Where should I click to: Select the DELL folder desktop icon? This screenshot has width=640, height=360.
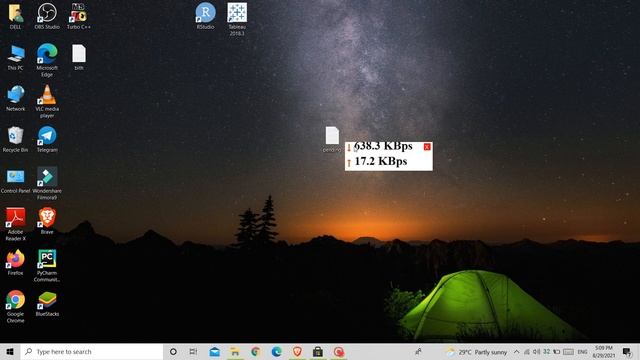(x=16, y=16)
